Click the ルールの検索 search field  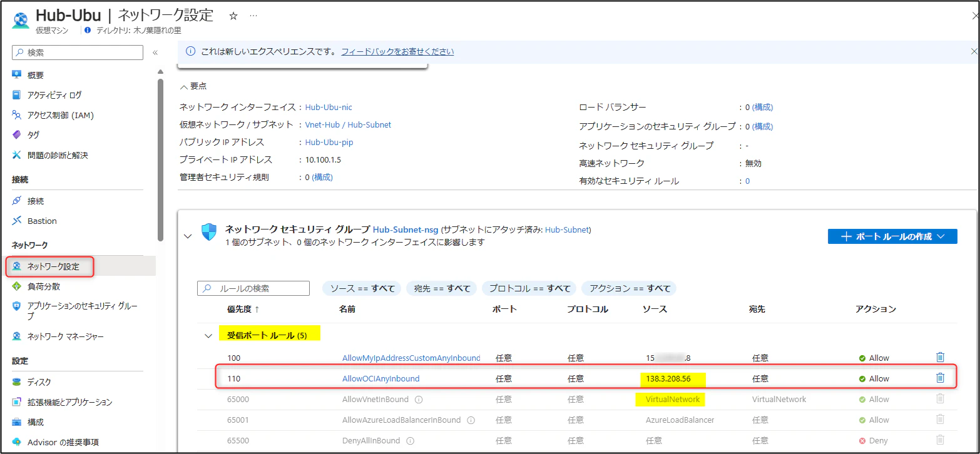253,288
